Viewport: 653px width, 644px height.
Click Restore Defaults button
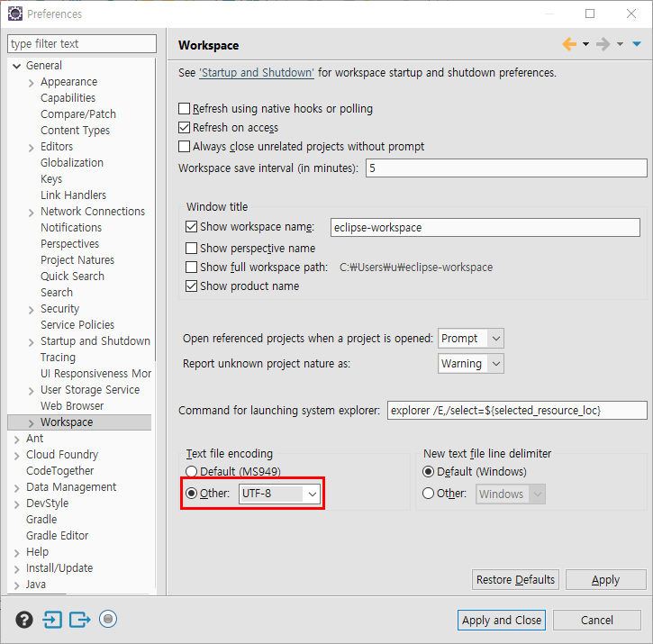[515, 579]
